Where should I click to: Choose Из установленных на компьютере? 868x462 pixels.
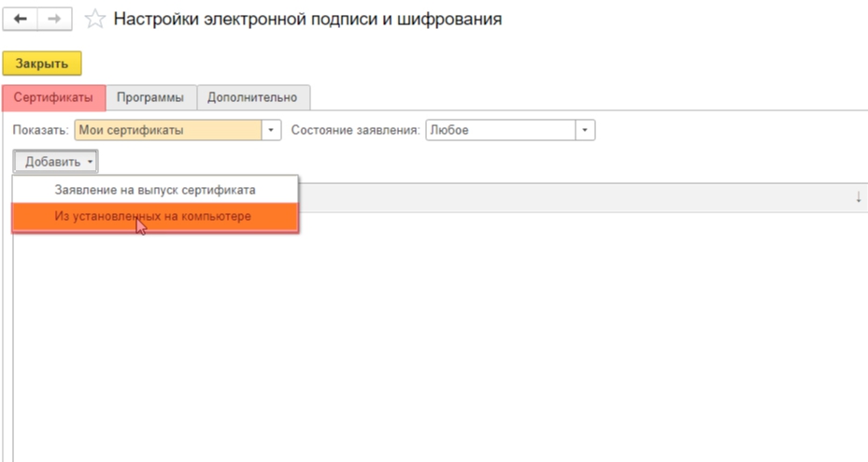[x=152, y=217]
